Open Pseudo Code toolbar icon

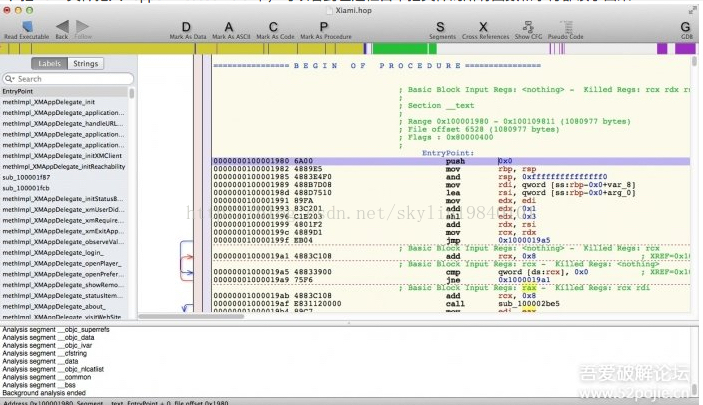pos(566,26)
